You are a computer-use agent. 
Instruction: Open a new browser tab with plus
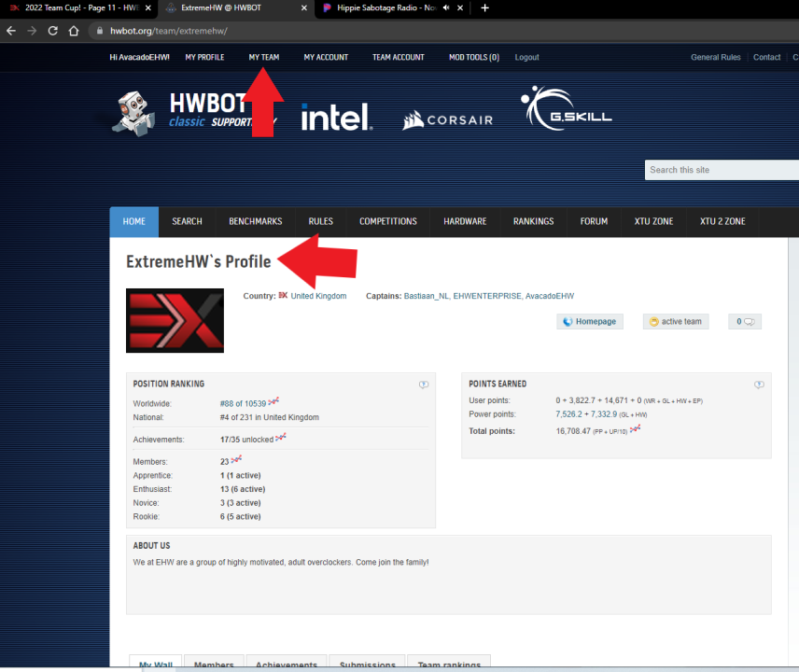click(x=484, y=8)
